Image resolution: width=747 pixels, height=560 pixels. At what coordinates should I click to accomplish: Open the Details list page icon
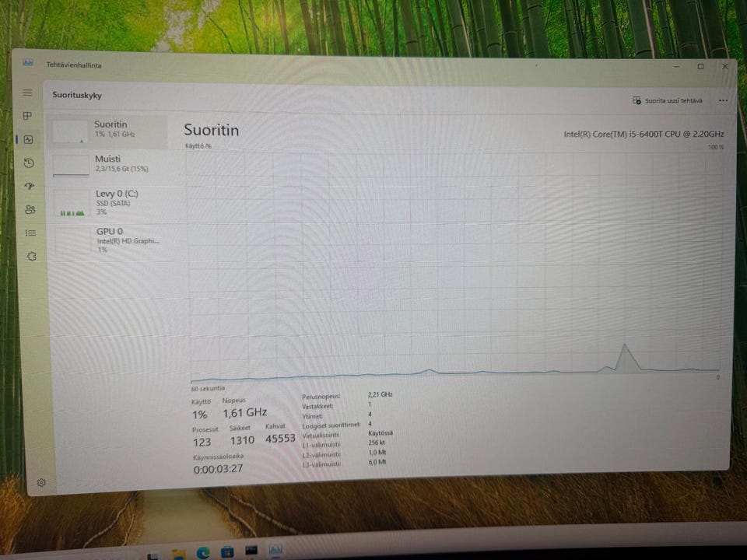31,233
